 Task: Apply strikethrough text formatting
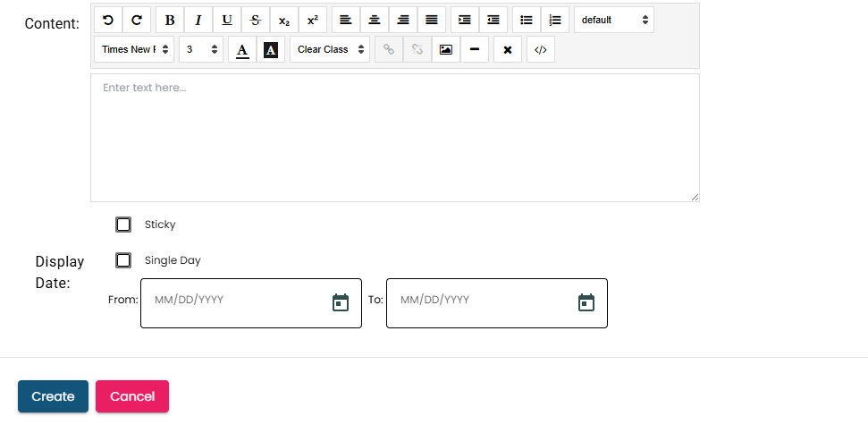pos(256,20)
